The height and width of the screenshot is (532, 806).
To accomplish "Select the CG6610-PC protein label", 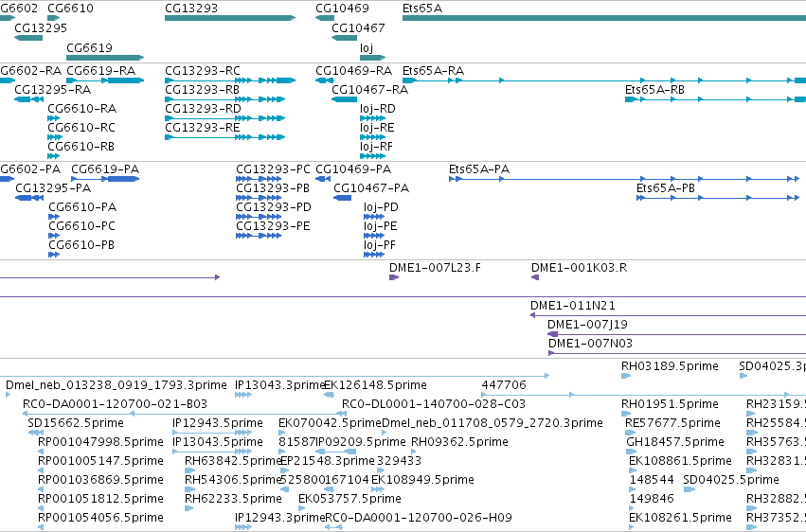I will (82, 226).
